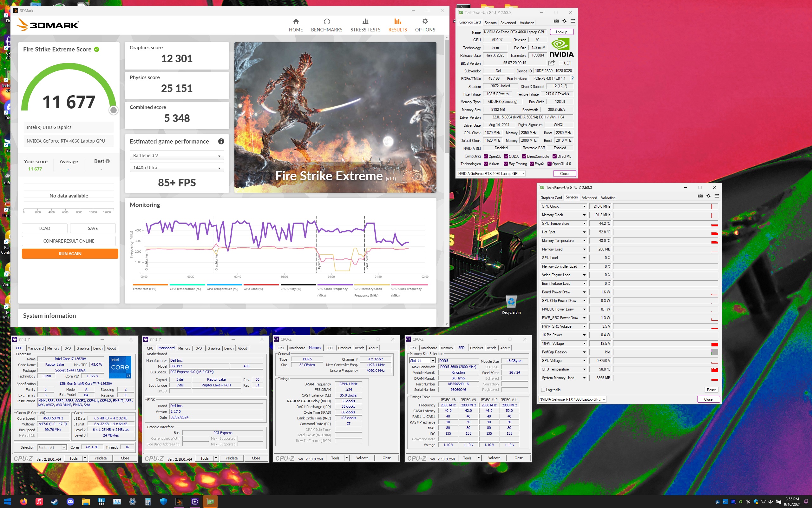Viewport: 812px width, 508px height.
Task: Click the 3DMark vertical scrollbar
Action: click(x=447, y=96)
